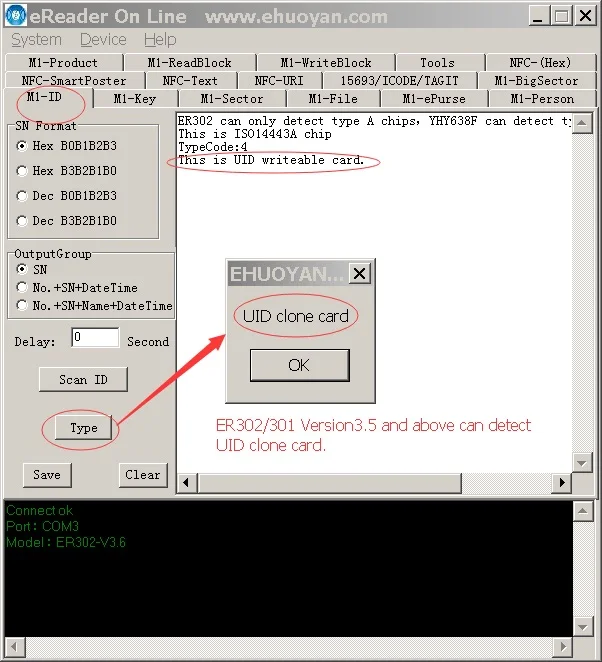Click down arrow of text output scrollbar
The image size is (602, 662).
click(x=582, y=463)
